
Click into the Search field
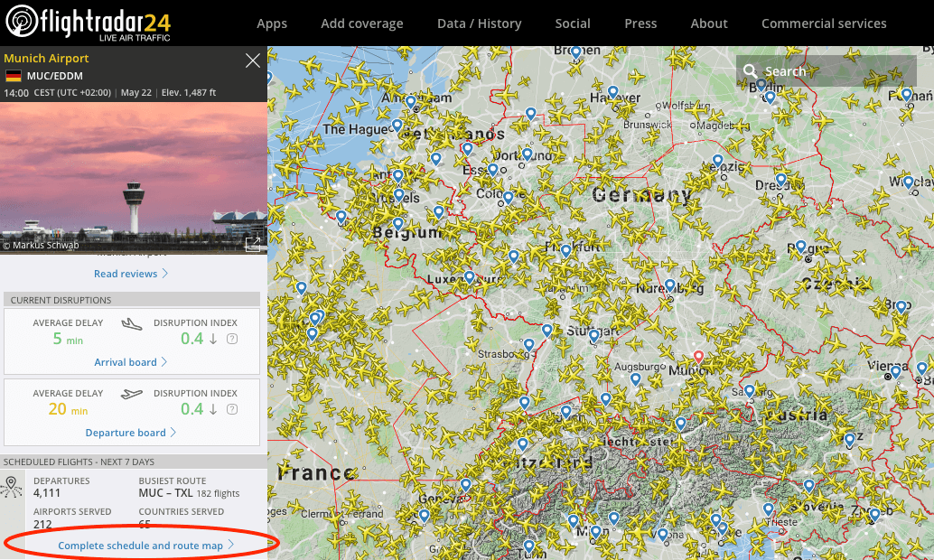[x=827, y=71]
